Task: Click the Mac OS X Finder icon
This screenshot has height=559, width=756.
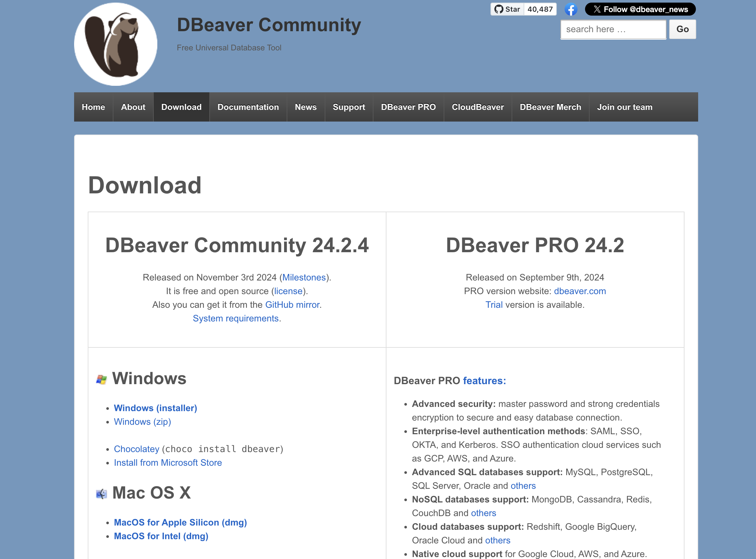Action: click(x=101, y=494)
